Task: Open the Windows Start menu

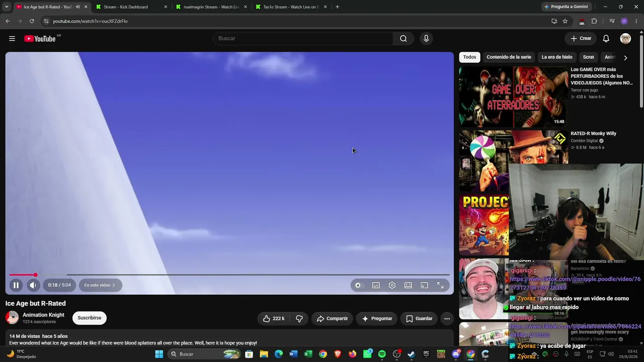Action: pos(159,354)
